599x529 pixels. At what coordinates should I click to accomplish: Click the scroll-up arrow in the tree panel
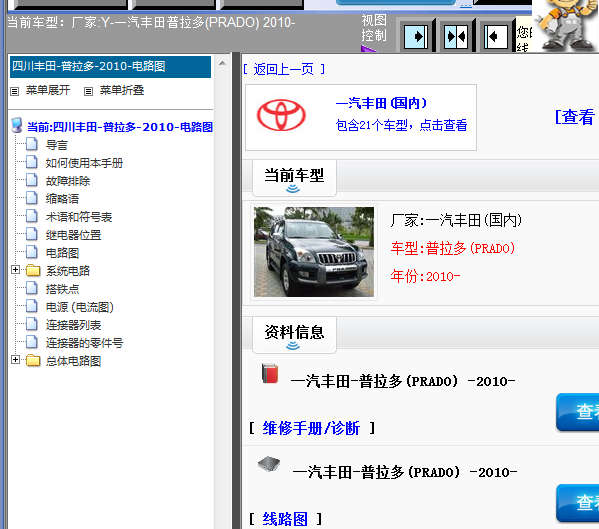(222, 63)
